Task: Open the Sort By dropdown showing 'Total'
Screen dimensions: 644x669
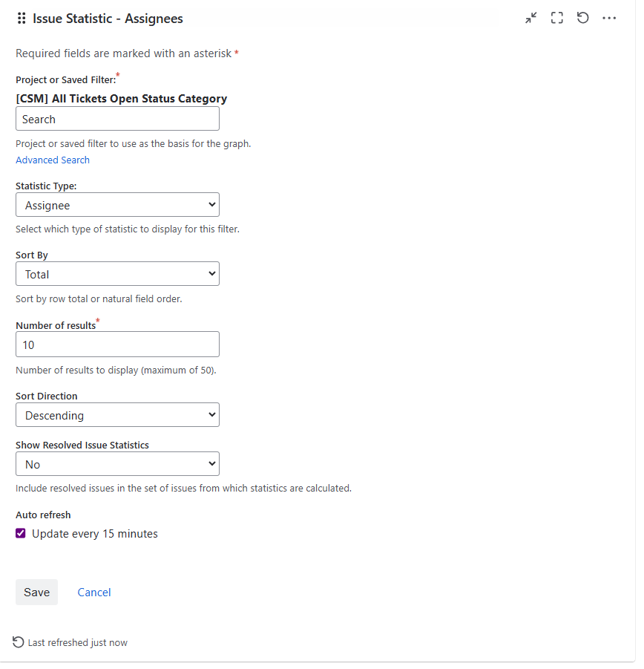Action: coord(117,273)
